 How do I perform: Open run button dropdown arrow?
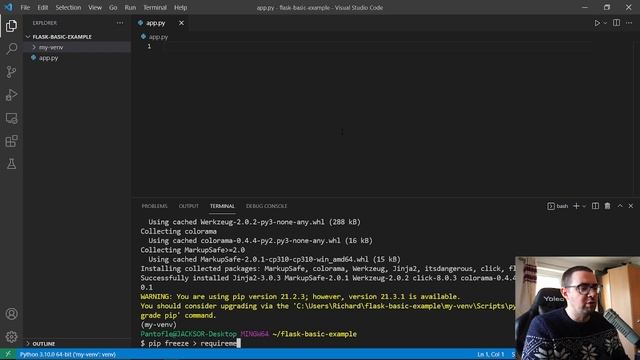coord(605,23)
